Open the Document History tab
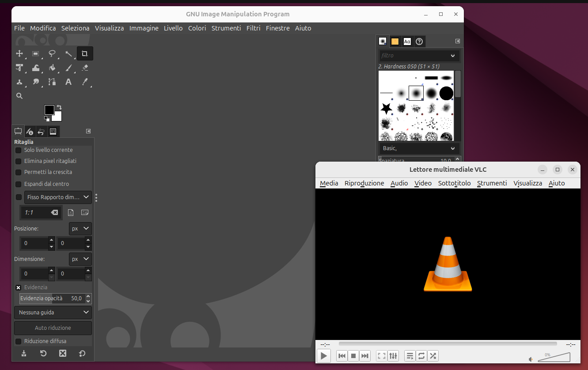The height and width of the screenshot is (370, 588). tap(419, 42)
